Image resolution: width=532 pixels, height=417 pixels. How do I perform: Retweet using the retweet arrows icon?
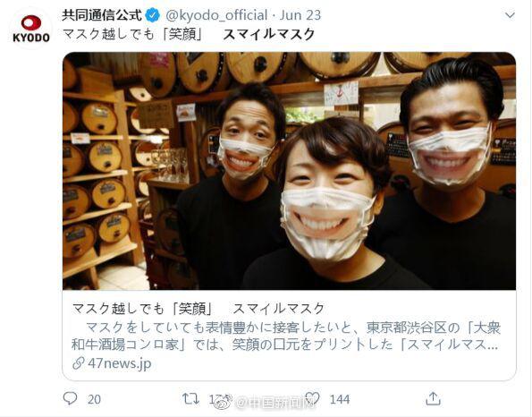coord(190,399)
